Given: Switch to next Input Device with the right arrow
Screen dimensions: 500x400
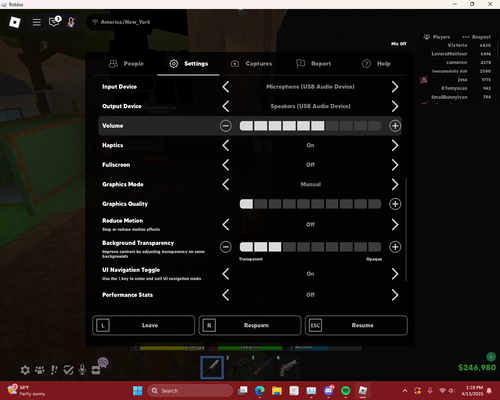Looking at the screenshot, I should point(395,87).
